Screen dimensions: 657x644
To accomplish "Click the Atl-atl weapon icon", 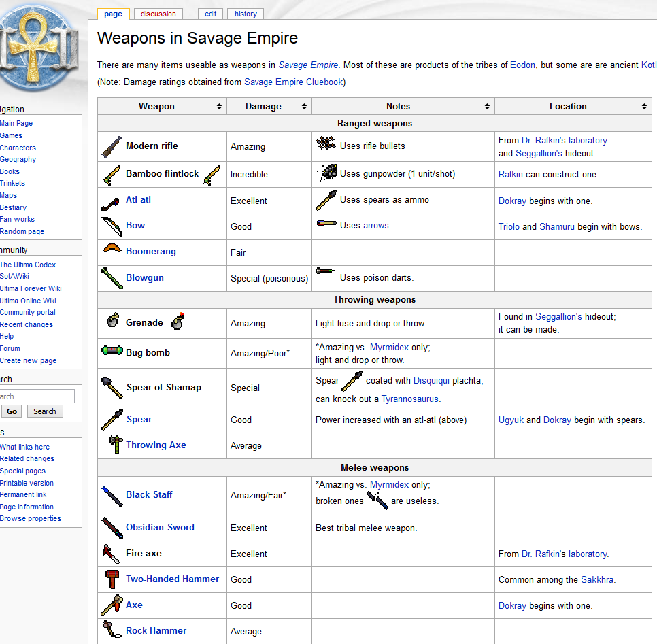I will [x=111, y=205].
